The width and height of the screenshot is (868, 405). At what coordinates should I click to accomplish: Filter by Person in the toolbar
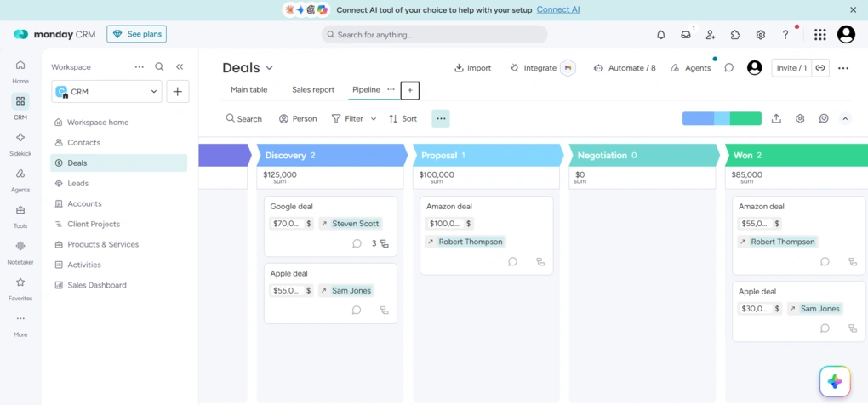[299, 118]
